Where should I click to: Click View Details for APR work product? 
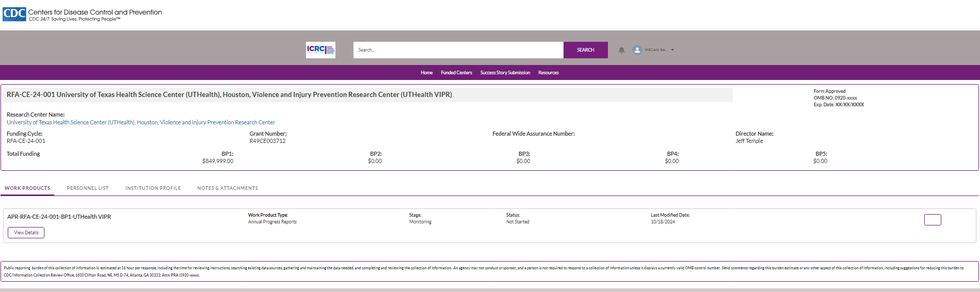[26, 233]
